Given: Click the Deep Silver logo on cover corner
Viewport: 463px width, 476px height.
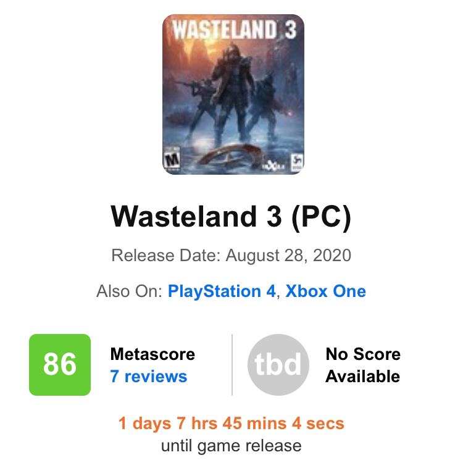Looking at the screenshot, I should (x=296, y=162).
